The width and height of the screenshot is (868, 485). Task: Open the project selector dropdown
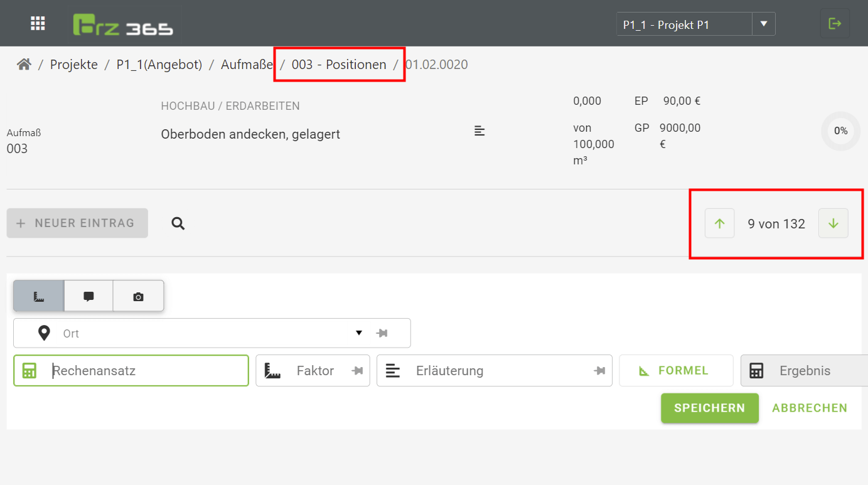tap(763, 24)
